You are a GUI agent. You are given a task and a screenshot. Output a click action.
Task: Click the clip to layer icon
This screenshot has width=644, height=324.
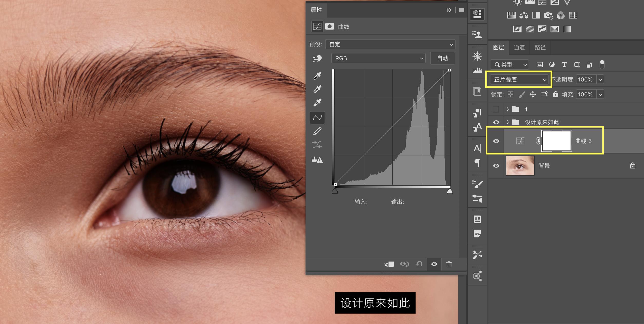389,264
